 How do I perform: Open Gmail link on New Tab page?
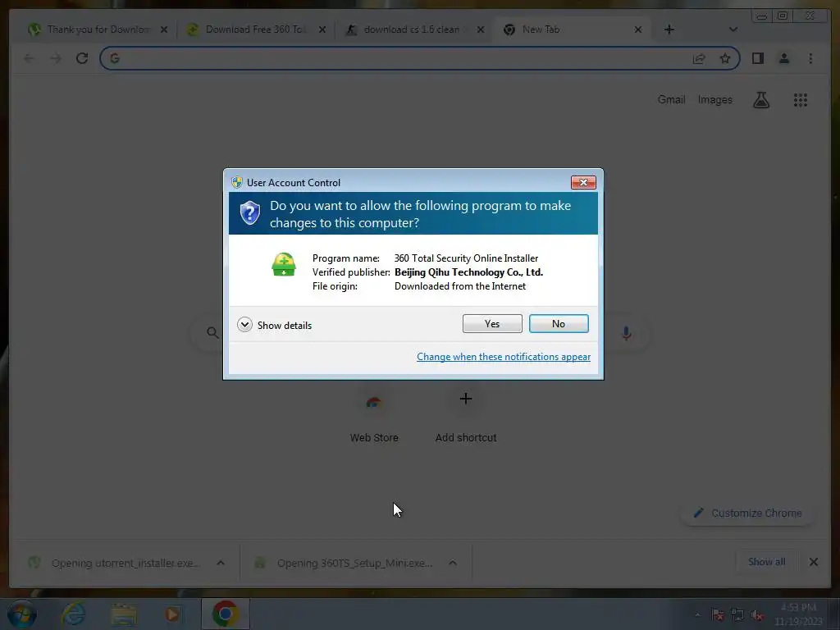[x=671, y=99]
